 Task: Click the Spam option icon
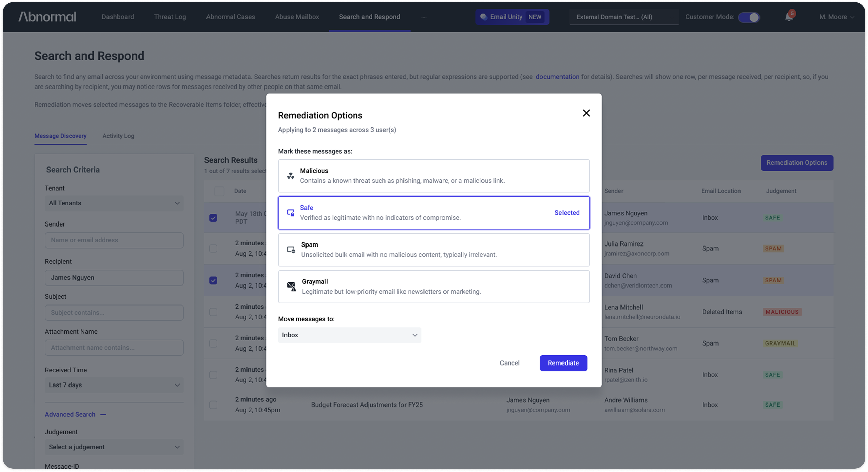point(291,250)
